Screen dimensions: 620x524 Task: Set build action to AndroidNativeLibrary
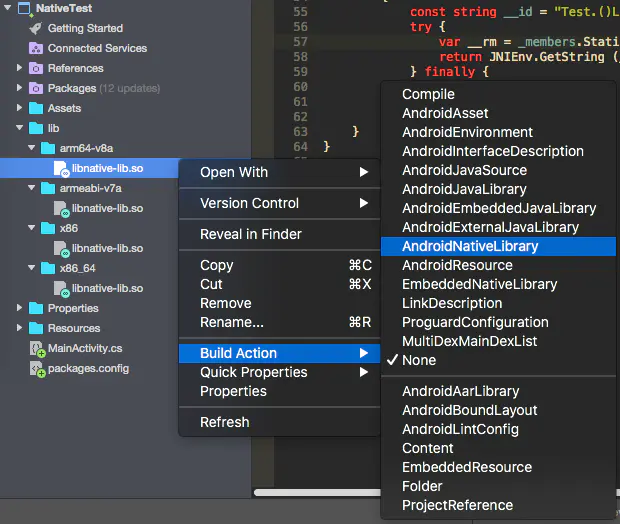tap(498, 246)
